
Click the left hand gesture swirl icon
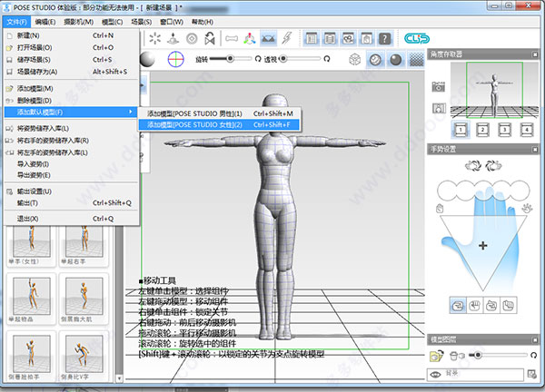[473, 165]
